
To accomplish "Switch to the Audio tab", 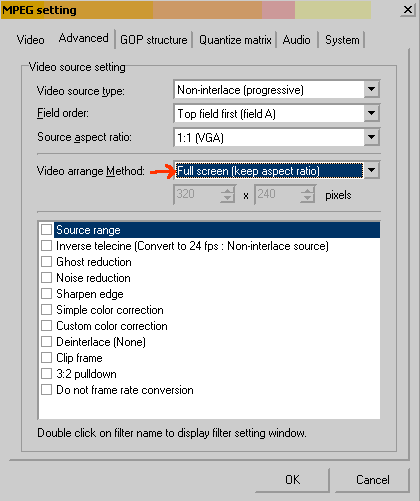I will 296,40.
